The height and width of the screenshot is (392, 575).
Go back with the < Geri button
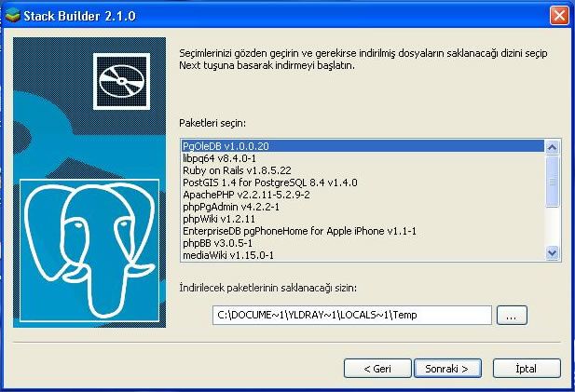pos(377,368)
